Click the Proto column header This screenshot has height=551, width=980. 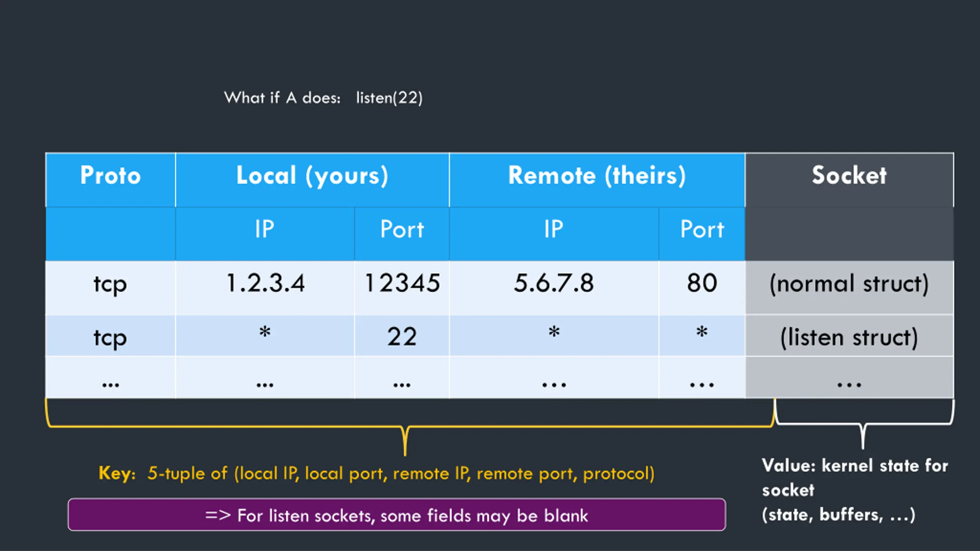point(110,180)
